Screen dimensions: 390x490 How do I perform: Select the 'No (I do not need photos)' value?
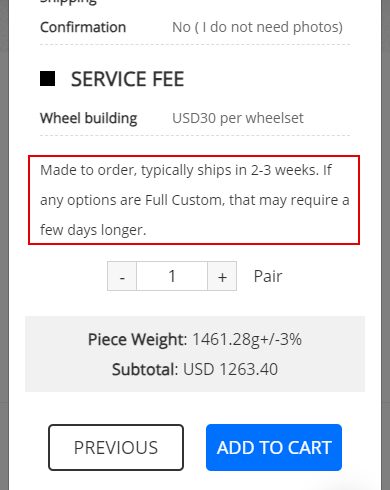[257, 27]
